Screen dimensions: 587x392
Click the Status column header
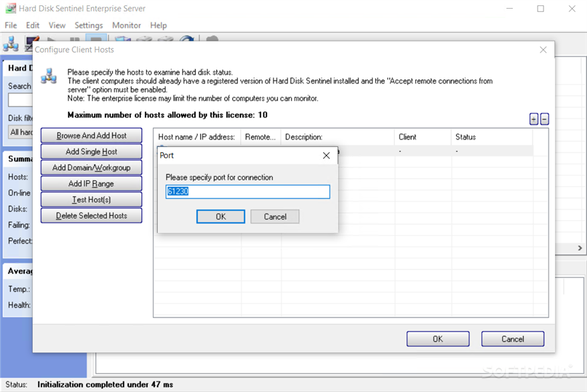(x=492, y=137)
